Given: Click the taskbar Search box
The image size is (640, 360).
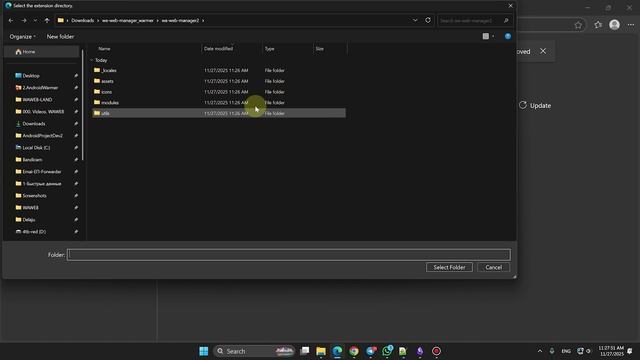Looking at the screenshot, I should (253, 351).
